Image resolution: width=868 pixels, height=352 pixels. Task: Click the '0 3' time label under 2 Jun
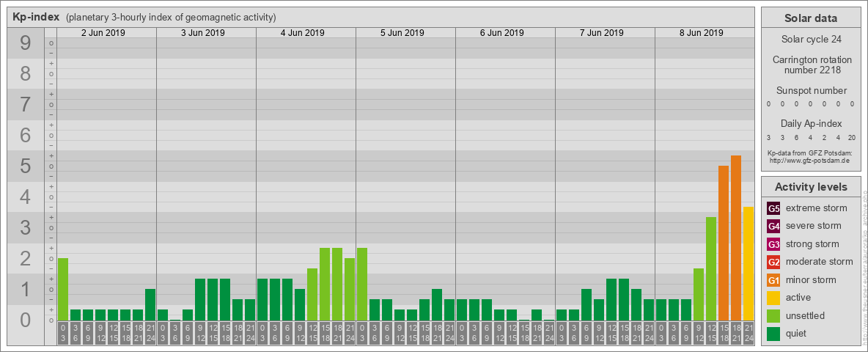pyautogui.click(x=63, y=333)
